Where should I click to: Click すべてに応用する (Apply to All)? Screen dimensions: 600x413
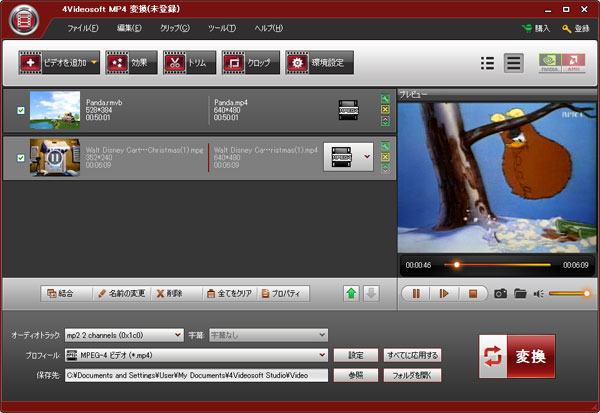[412, 355]
